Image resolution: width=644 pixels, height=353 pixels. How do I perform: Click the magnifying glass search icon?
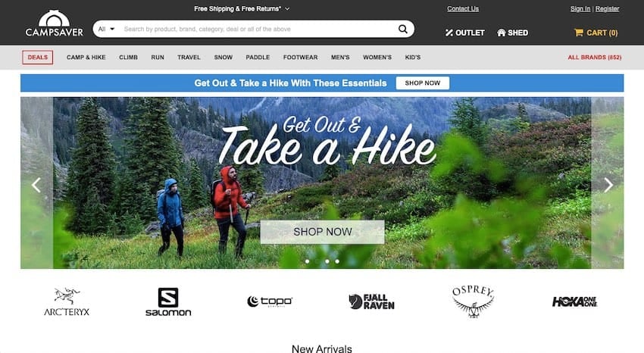[403, 29]
